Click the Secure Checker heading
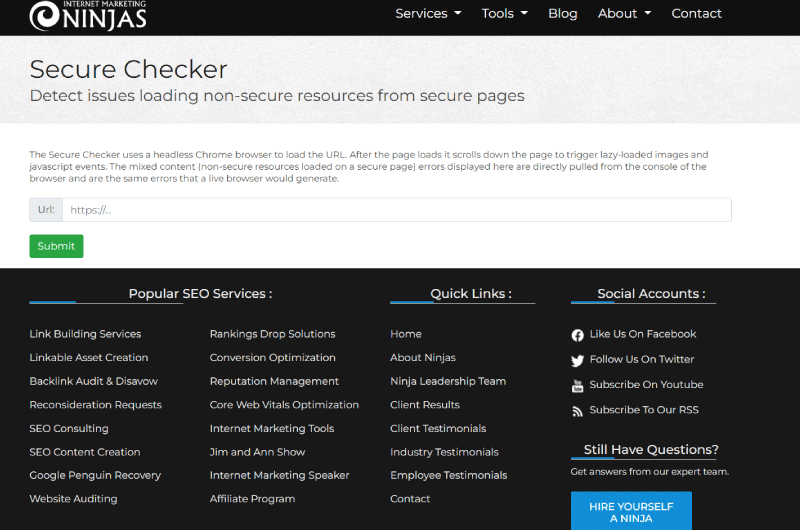 click(129, 69)
